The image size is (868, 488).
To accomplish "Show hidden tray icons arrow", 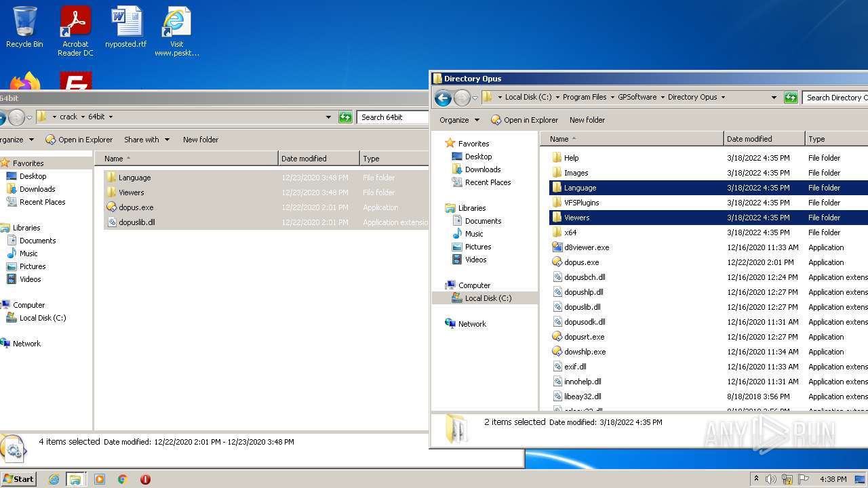I will pyautogui.click(x=756, y=479).
